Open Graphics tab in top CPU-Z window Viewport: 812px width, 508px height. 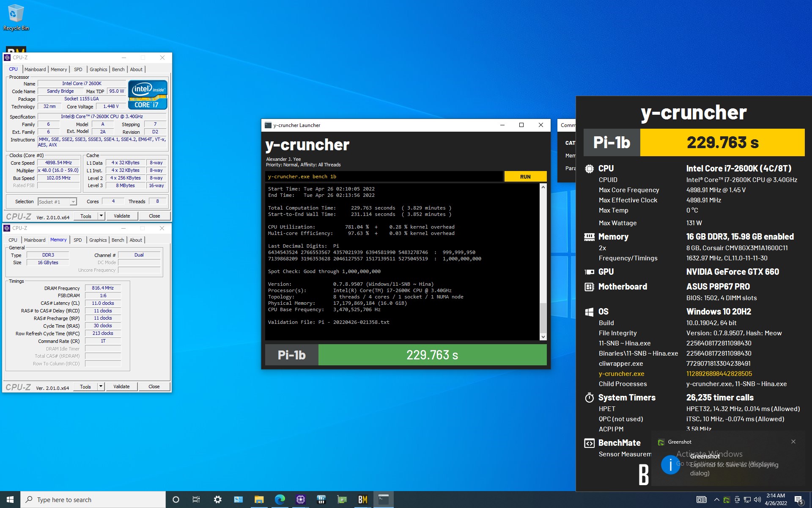(x=99, y=69)
